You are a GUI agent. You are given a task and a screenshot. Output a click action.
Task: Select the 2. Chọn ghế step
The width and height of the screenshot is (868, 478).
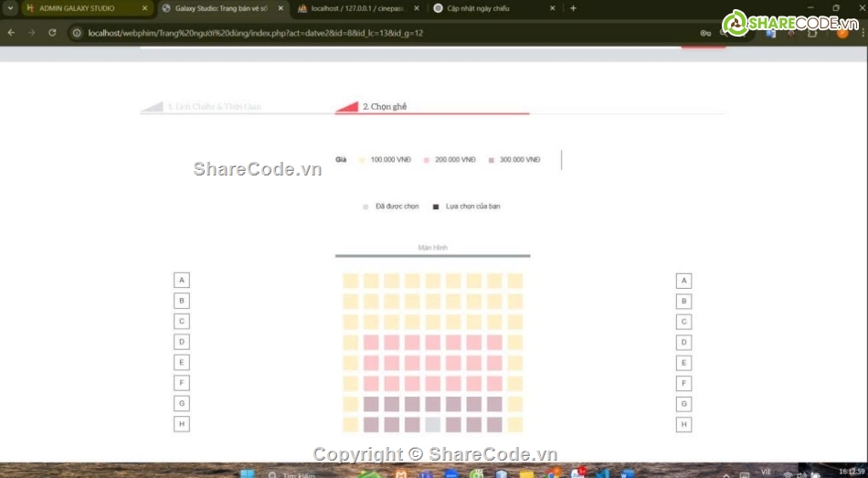[385, 106]
